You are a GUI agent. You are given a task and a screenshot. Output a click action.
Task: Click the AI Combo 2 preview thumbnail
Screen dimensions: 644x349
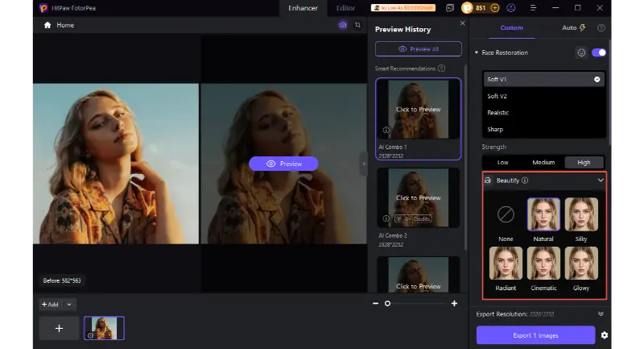click(x=418, y=197)
